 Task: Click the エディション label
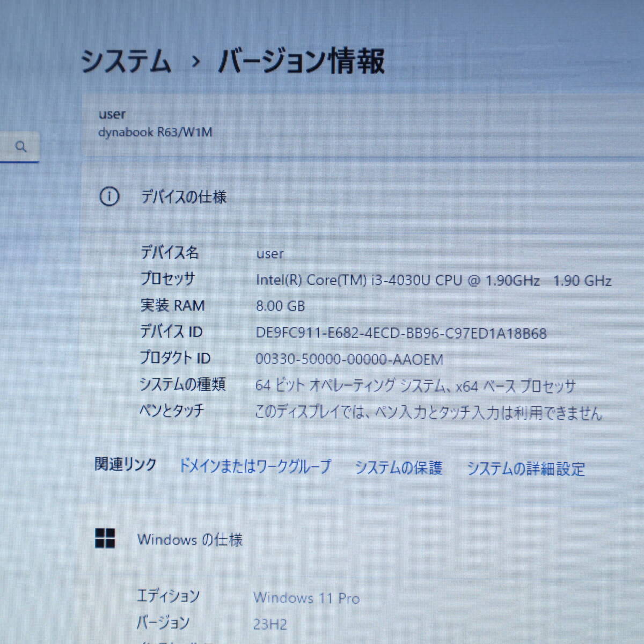pos(168,596)
